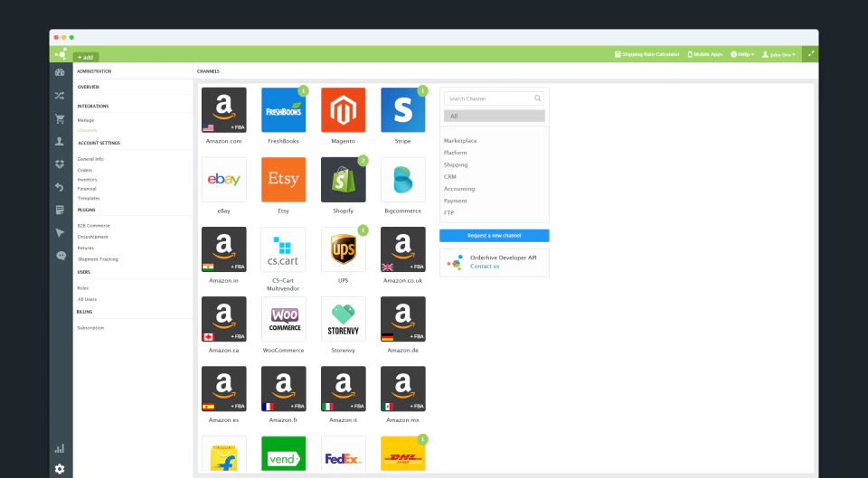
Task: Open General Info account settings
Action: tap(90, 159)
